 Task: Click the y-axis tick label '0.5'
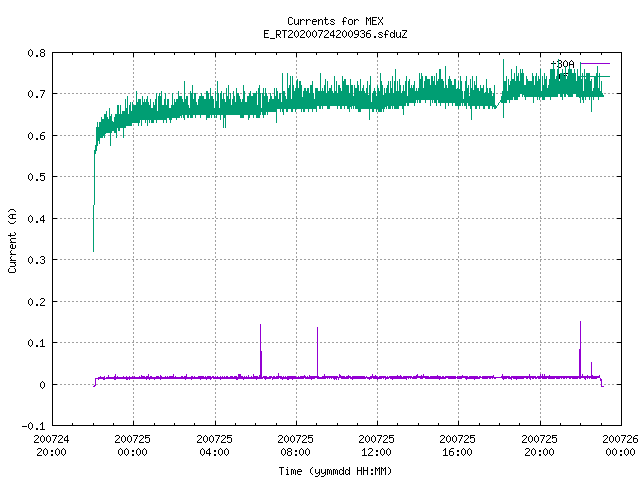coord(36,177)
